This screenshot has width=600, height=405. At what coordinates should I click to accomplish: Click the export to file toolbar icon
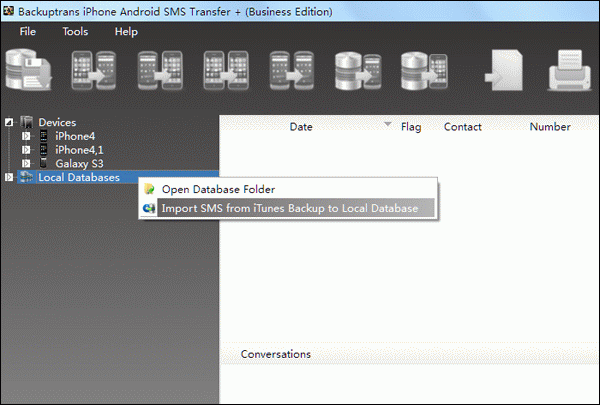504,70
